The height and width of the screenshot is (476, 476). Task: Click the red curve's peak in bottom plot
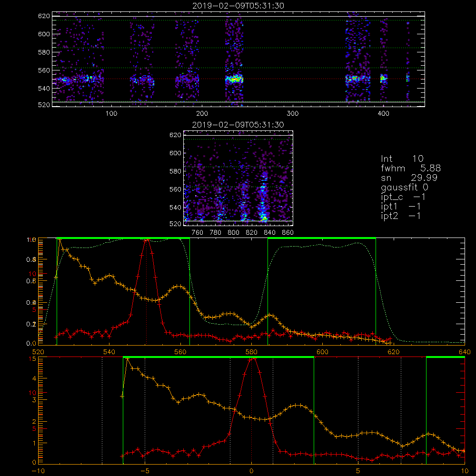point(252,359)
